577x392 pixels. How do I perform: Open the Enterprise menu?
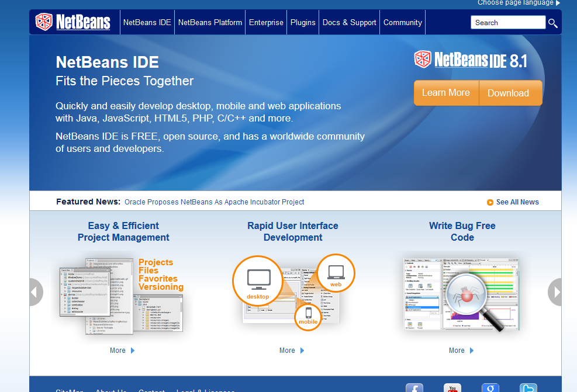tap(266, 22)
